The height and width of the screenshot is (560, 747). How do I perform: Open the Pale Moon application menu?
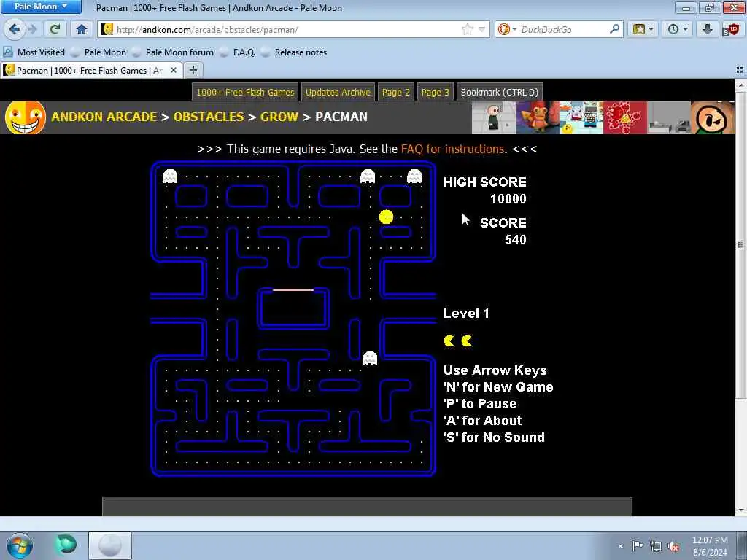tap(41, 6)
